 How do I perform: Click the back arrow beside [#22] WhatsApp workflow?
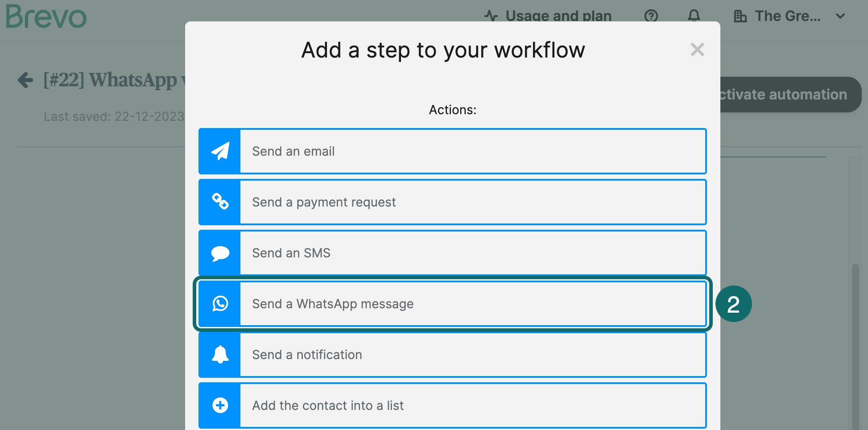tap(25, 80)
